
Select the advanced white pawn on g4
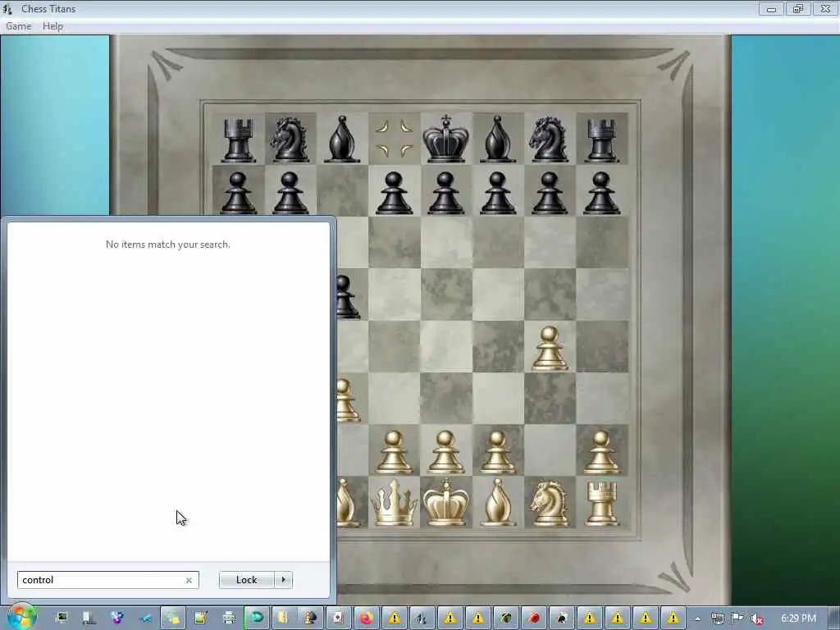[549, 349]
